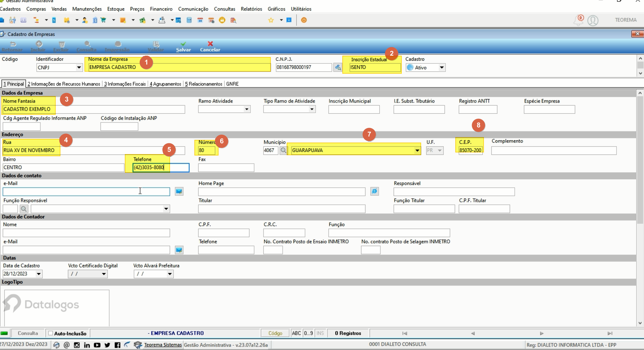Switch to Informações de Recursos Humanos tab
644x350 pixels.
(64, 84)
